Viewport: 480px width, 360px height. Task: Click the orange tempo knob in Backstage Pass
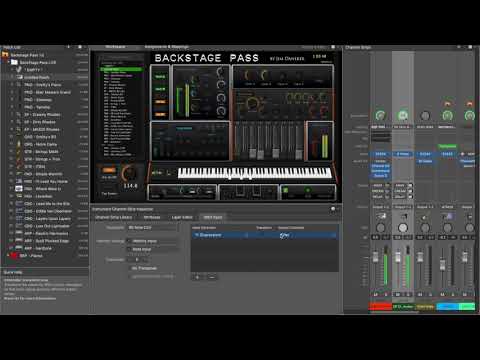(129, 174)
